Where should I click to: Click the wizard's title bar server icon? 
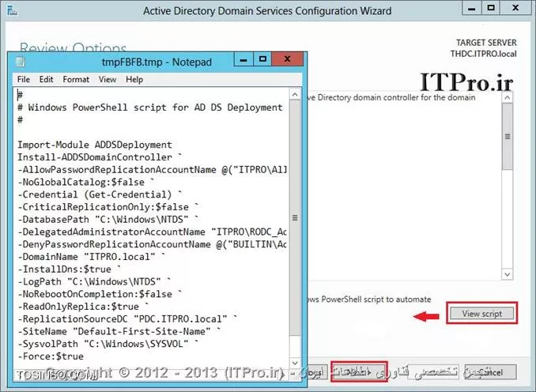13,10
